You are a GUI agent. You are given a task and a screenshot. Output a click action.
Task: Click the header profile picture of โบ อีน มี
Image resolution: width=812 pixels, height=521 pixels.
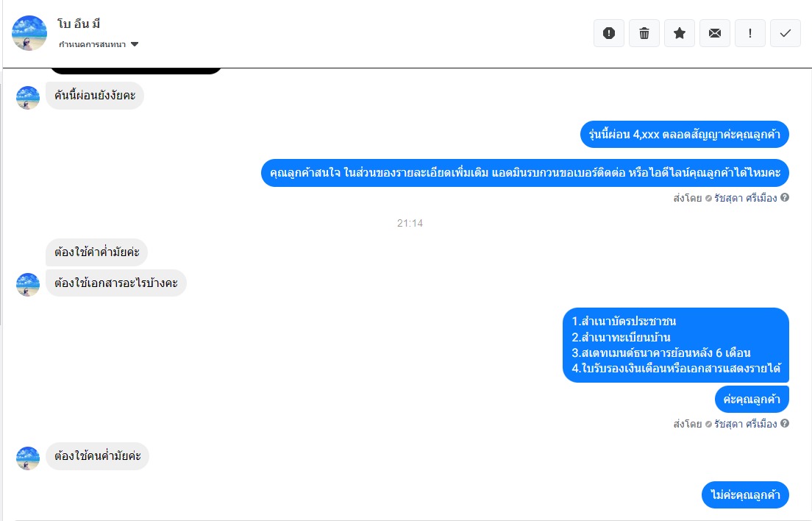click(29, 33)
